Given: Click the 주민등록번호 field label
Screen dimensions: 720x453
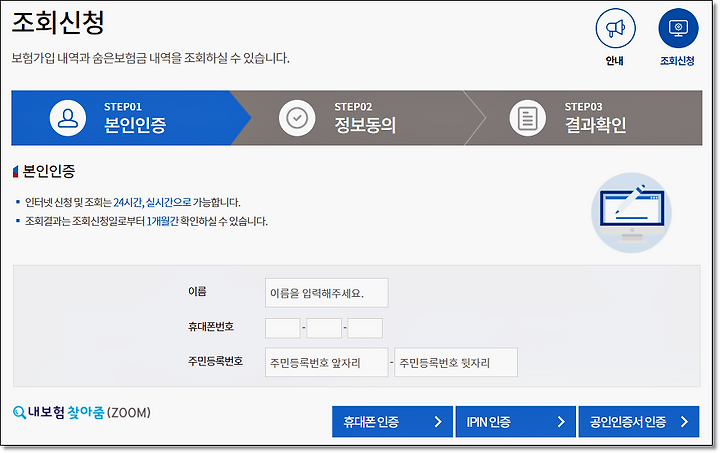Looking at the screenshot, I should pyautogui.click(x=215, y=361).
